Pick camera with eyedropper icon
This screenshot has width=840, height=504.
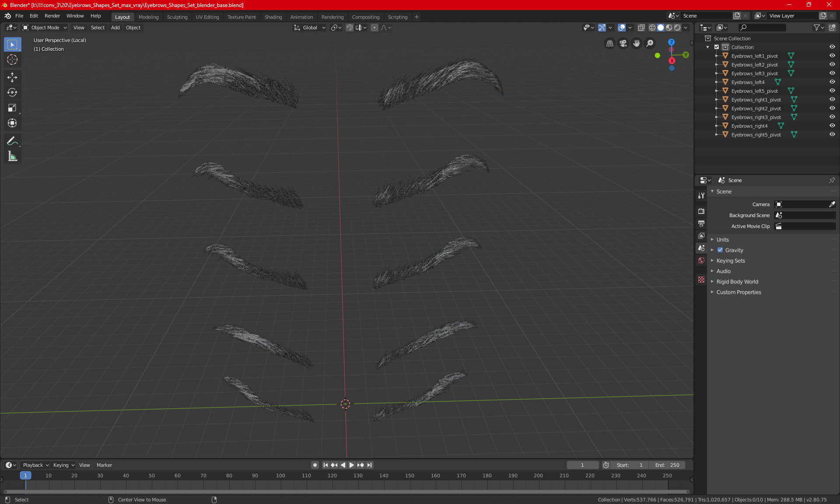[832, 204]
